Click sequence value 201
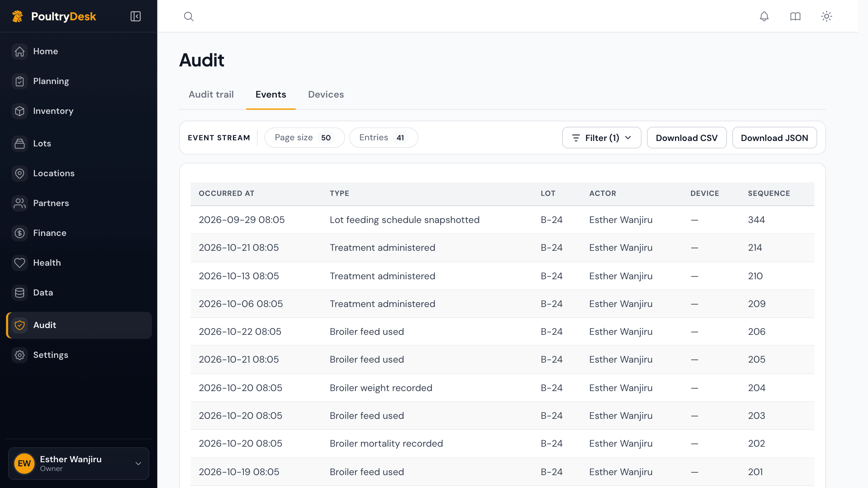The width and height of the screenshot is (868, 488). [x=755, y=472]
